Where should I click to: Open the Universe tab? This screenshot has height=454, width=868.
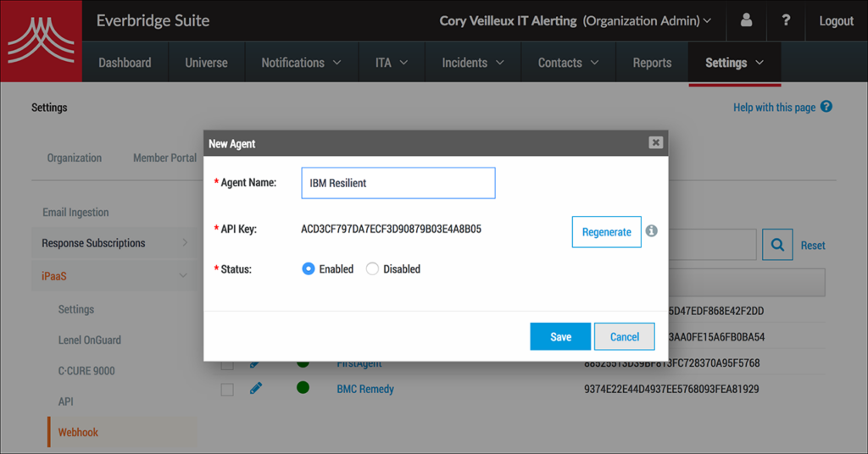click(x=207, y=63)
